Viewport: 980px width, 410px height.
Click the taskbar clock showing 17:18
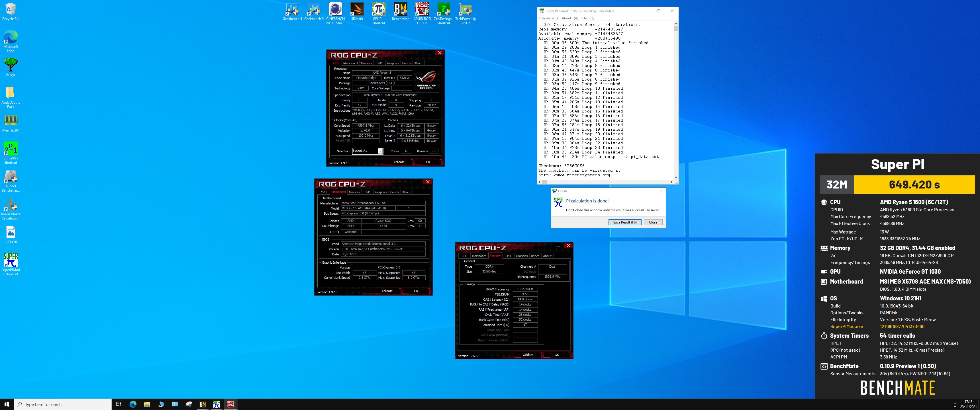click(968, 404)
